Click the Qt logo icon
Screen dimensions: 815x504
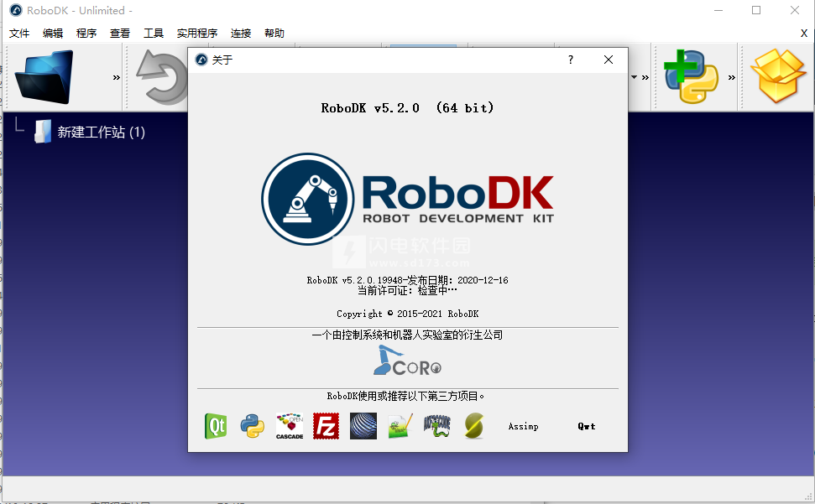(x=216, y=426)
